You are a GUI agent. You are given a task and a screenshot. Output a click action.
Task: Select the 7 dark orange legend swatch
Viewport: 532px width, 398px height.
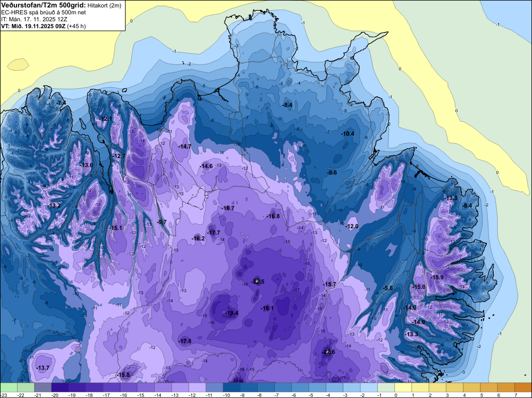pos(523,387)
